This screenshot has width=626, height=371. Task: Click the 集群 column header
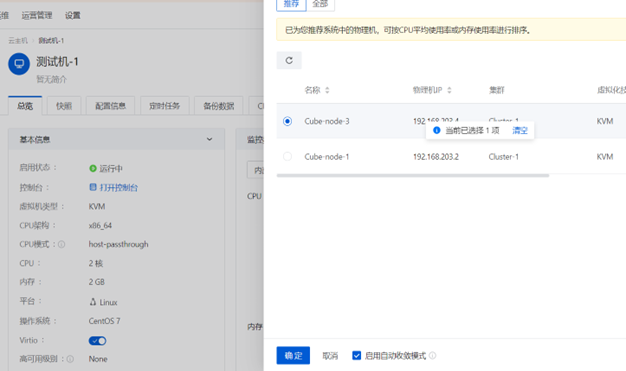497,90
